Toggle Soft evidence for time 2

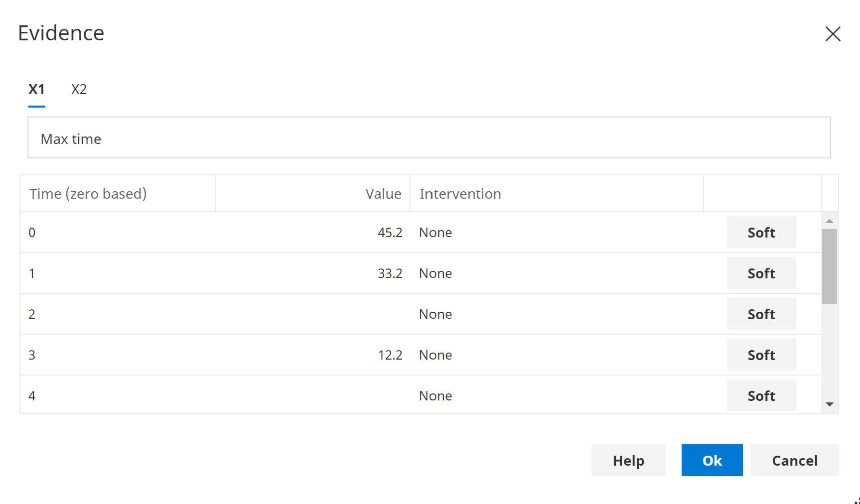coord(761,314)
